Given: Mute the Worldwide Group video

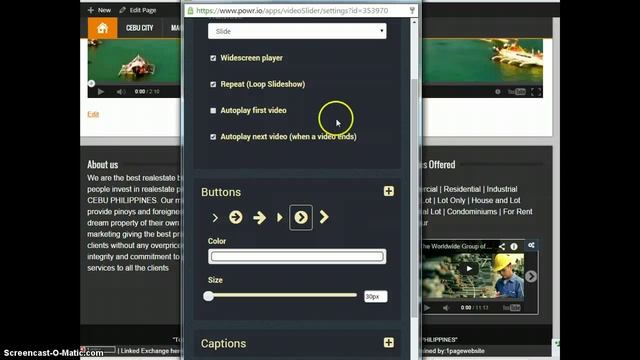Looking at the screenshot, I should click(x=446, y=308).
